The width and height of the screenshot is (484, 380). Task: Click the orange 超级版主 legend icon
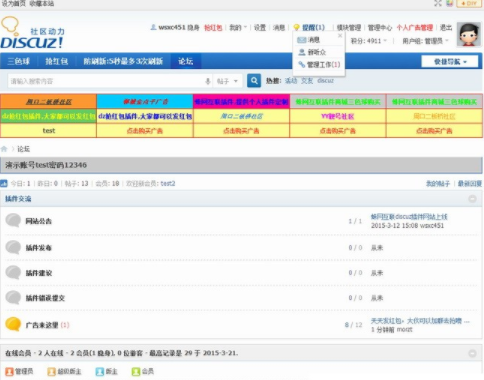51,371
